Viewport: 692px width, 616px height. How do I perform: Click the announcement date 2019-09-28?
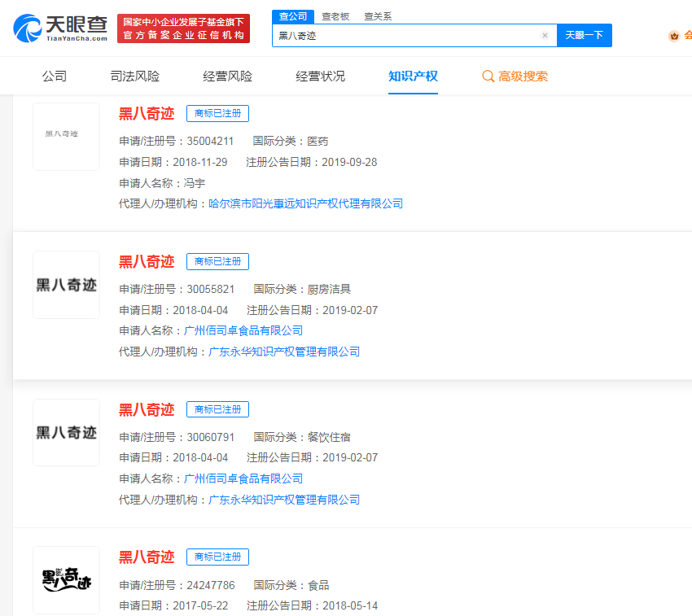(349, 163)
